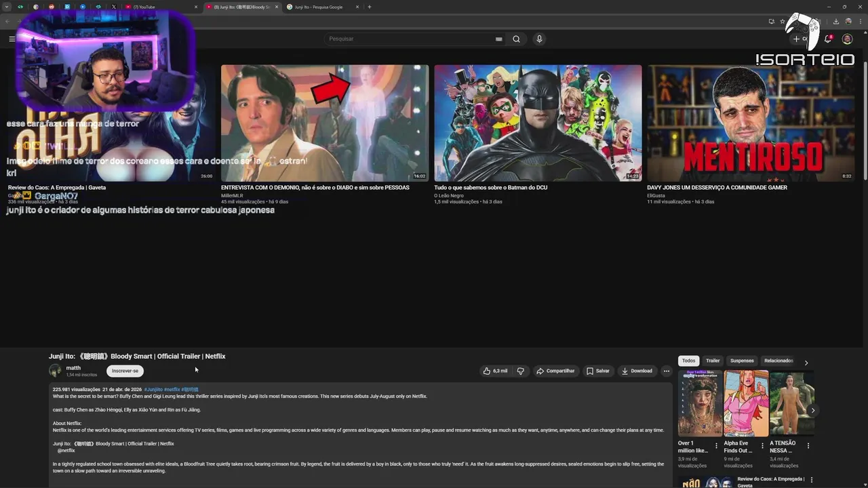Screen dimensions: 868x488
Task: Open a new browser tab with plus button
Action: tap(370, 7)
